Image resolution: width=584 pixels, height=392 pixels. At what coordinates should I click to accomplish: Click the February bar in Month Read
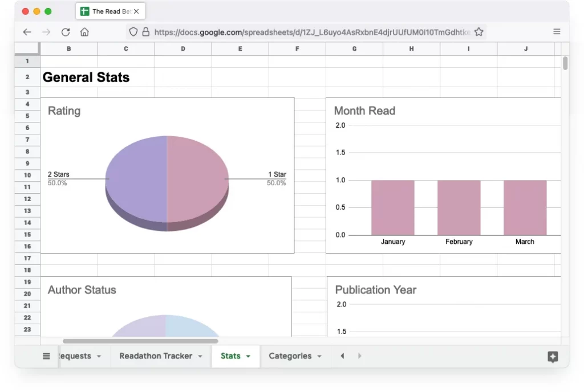tap(459, 207)
